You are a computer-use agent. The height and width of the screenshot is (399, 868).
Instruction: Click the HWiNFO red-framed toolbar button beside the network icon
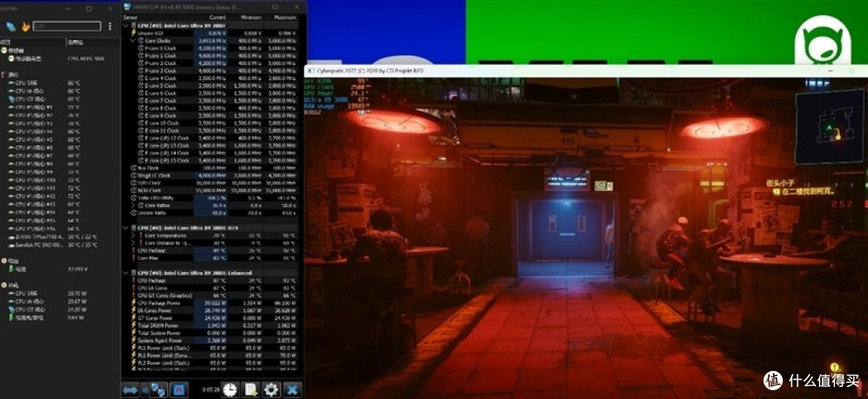[x=178, y=389]
